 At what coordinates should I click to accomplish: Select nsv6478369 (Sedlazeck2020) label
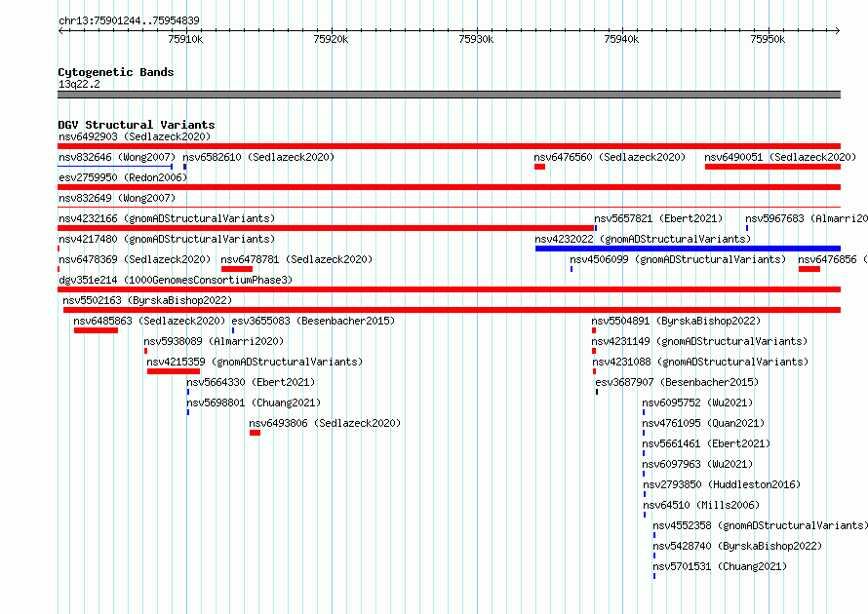tap(135, 259)
